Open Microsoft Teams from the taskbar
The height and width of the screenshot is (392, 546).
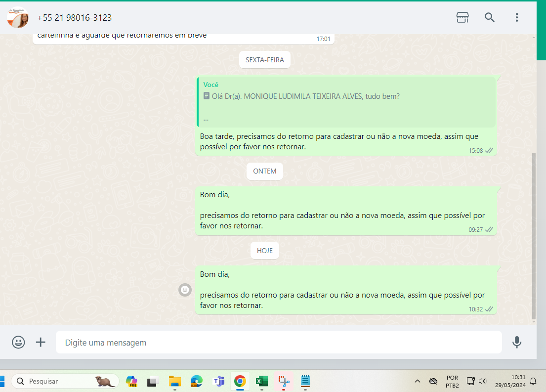pos(219,381)
